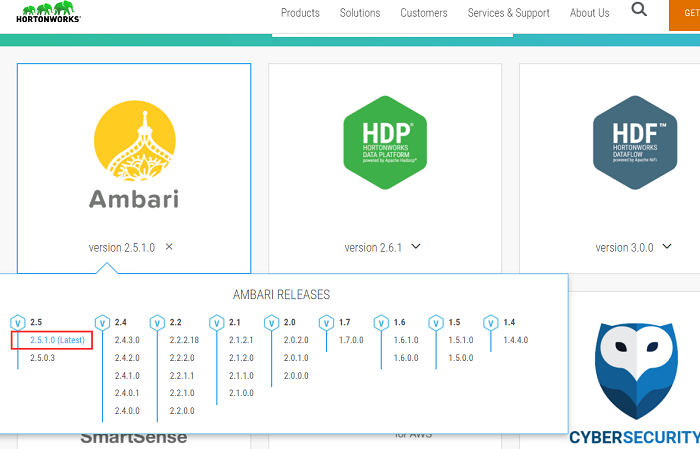Select Ambari release 2.4.0.0
The width and height of the screenshot is (700, 449).
pos(127,411)
